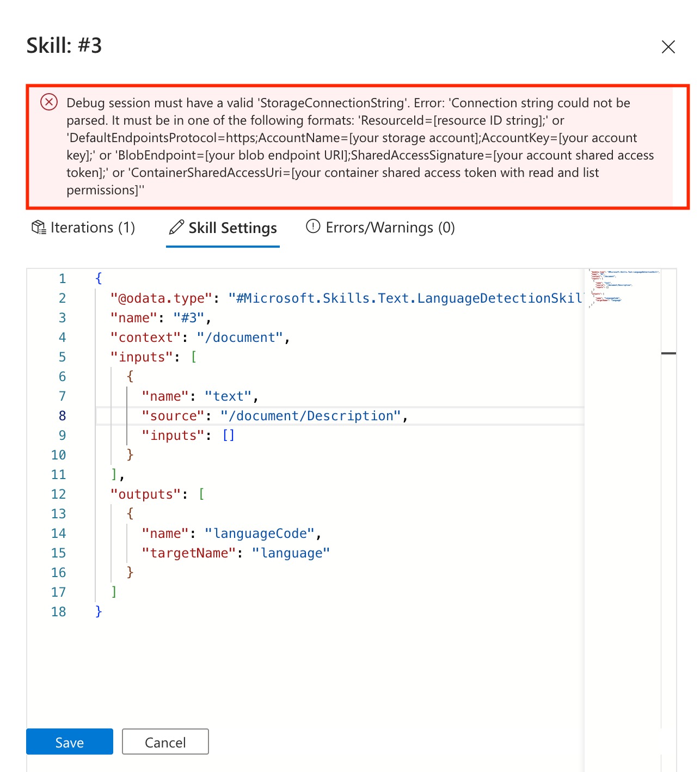Click the "targetName" key on line 15

coord(189,553)
